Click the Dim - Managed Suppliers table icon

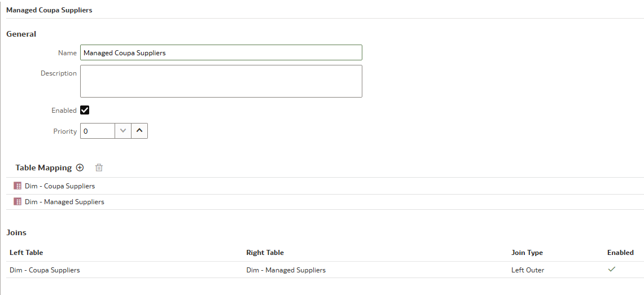17,201
